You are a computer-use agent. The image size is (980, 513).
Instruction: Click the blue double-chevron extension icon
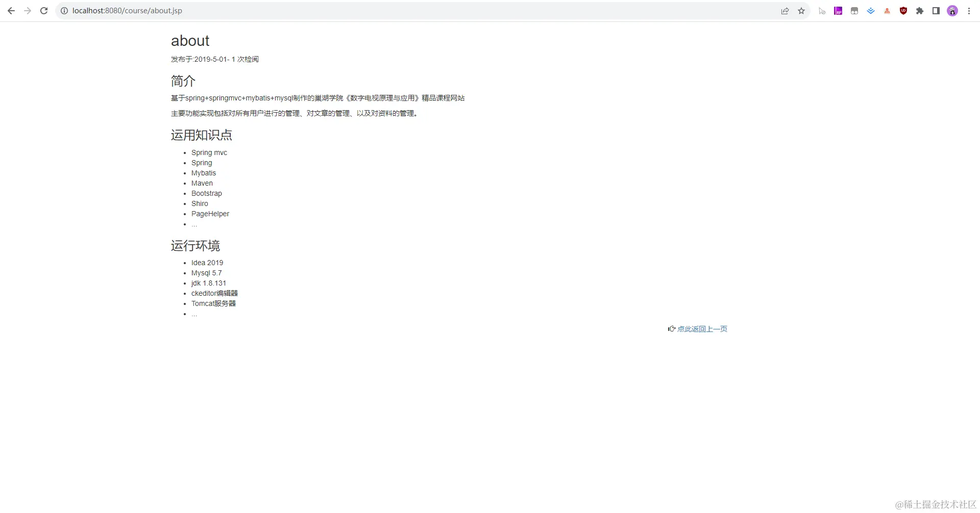871,10
